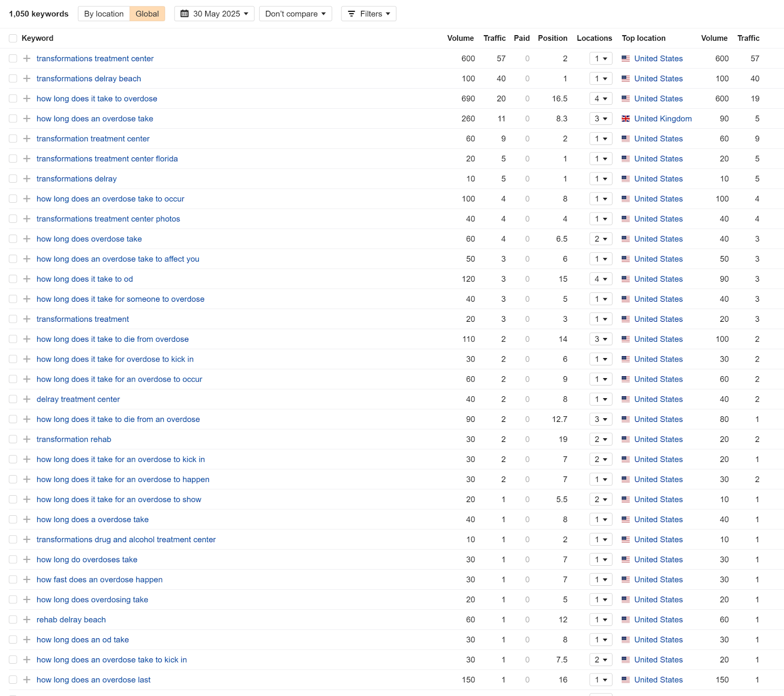The width and height of the screenshot is (784, 696).
Task: Click plus icon beside 'transformations treatment center'
Action: tap(27, 59)
